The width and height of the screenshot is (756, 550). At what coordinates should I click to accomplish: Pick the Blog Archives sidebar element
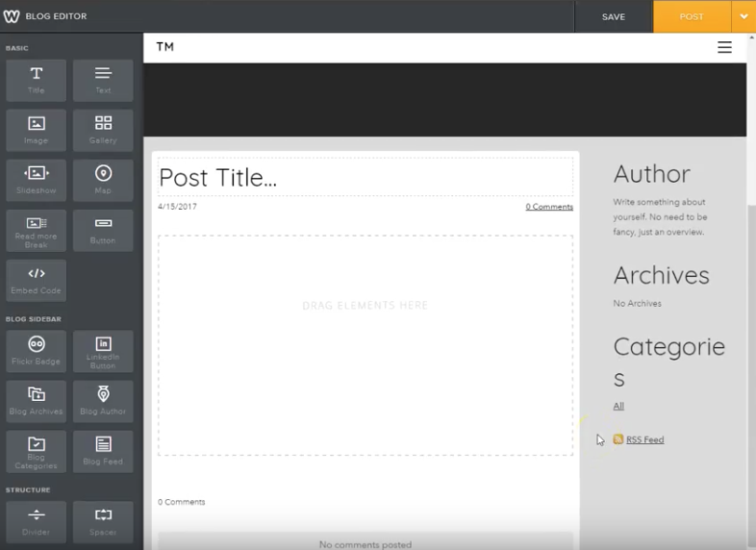pyautogui.click(x=37, y=401)
